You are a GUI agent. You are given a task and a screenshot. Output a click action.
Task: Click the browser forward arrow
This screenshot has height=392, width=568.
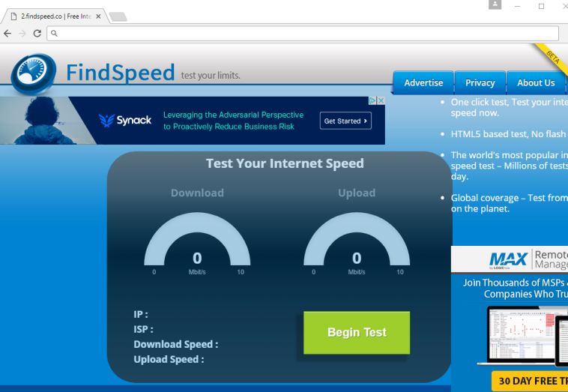click(22, 33)
